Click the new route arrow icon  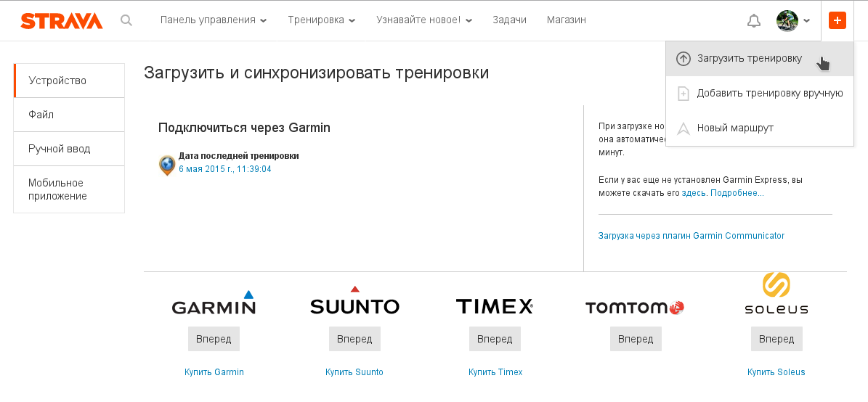click(684, 128)
